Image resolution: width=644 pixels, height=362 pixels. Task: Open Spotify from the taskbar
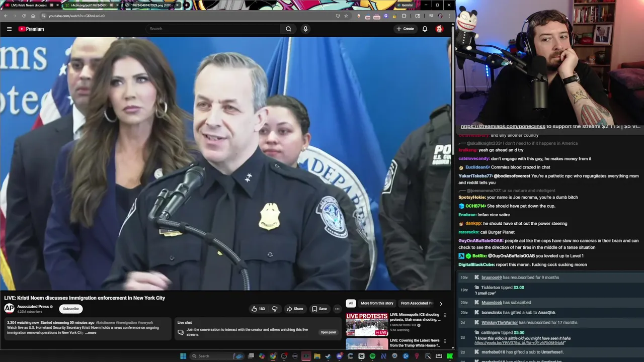[372, 356]
